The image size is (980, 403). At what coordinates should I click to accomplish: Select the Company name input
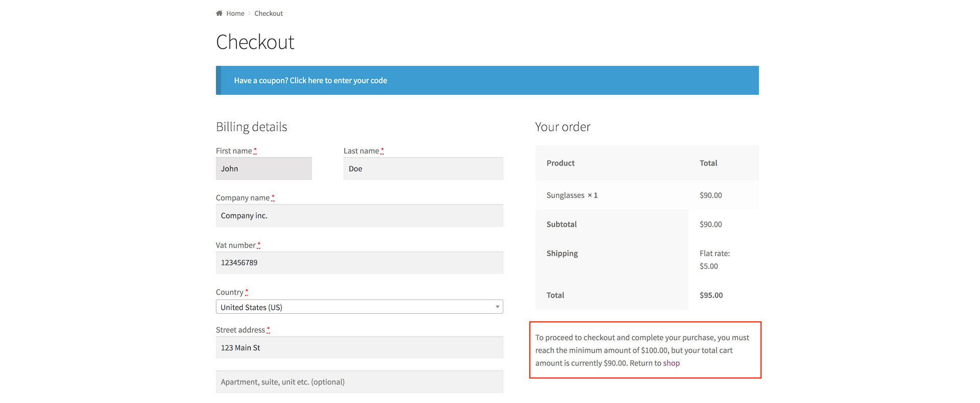[x=359, y=216]
